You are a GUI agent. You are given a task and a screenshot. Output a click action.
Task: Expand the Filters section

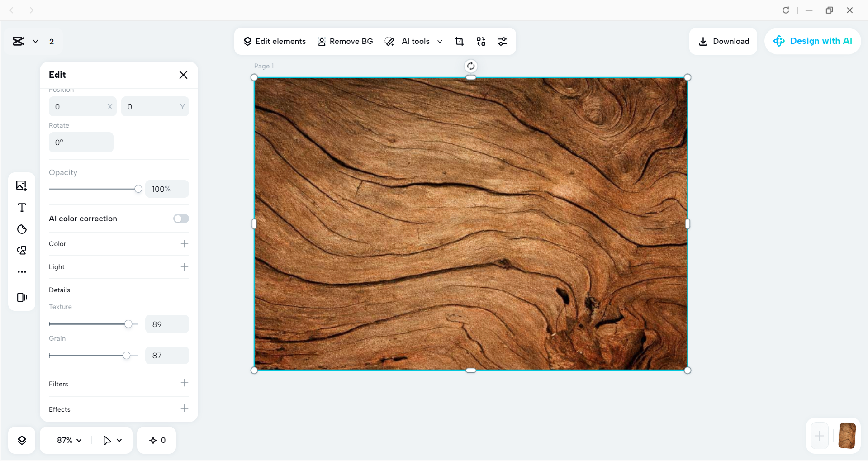[185, 383]
